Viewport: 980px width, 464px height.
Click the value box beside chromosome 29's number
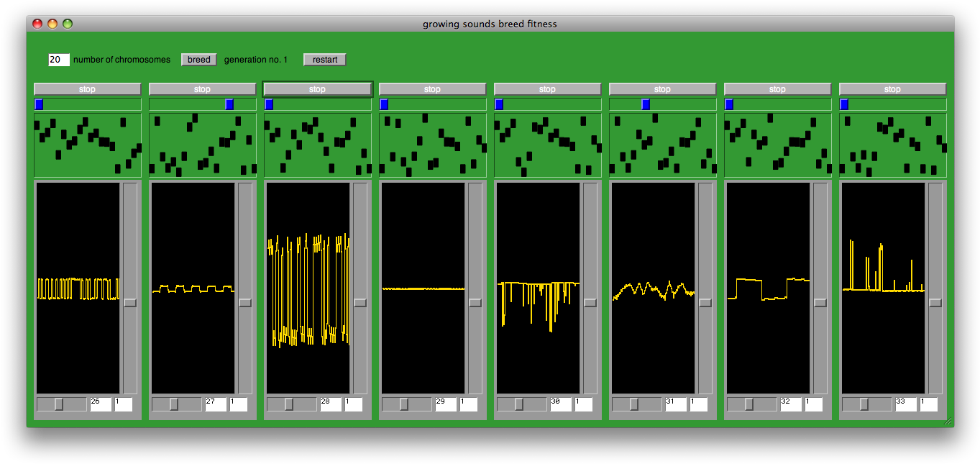(468, 404)
